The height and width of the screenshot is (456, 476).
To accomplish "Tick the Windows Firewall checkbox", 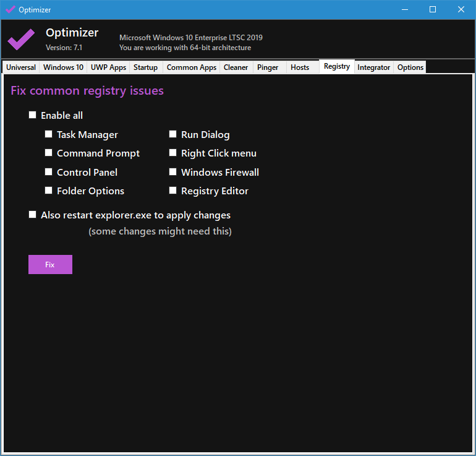I will (x=173, y=172).
